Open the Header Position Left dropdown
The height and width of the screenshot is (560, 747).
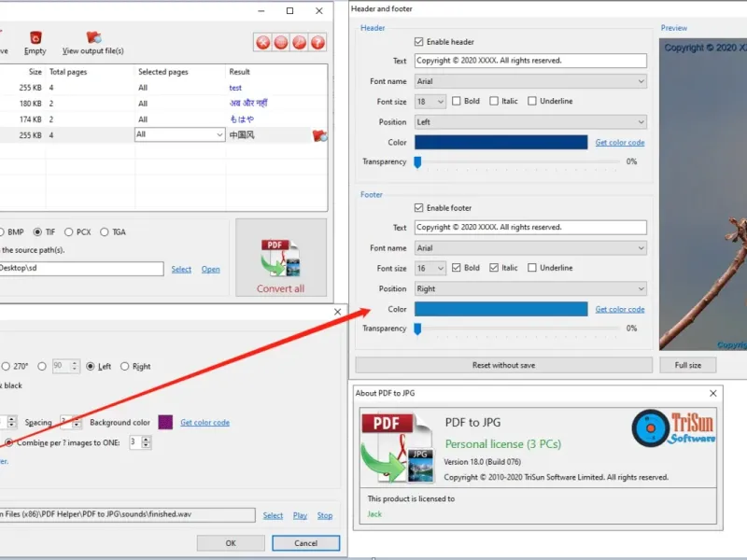pyautogui.click(x=530, y=122)
